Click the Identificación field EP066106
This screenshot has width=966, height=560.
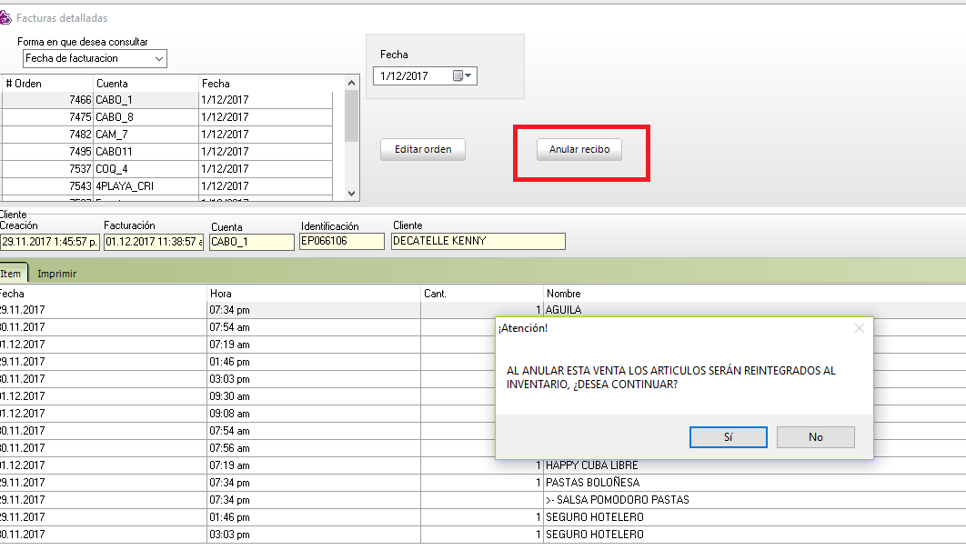341,242
